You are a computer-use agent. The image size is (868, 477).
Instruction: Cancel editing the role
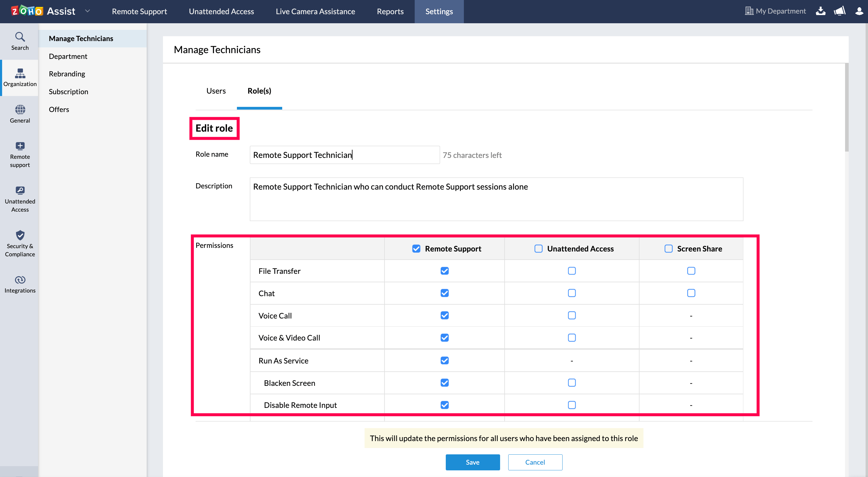point(535,462)
